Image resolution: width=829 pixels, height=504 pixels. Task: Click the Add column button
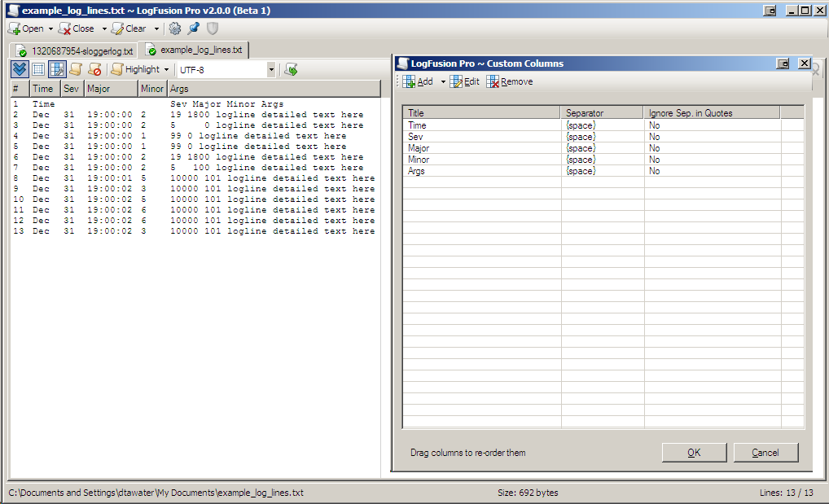[418, 81]
